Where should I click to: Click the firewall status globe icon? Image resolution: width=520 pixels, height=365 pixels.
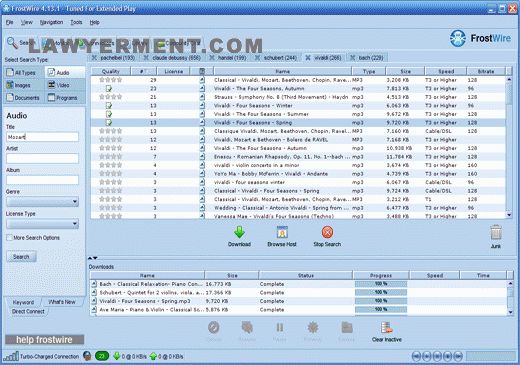coord(87,356)
